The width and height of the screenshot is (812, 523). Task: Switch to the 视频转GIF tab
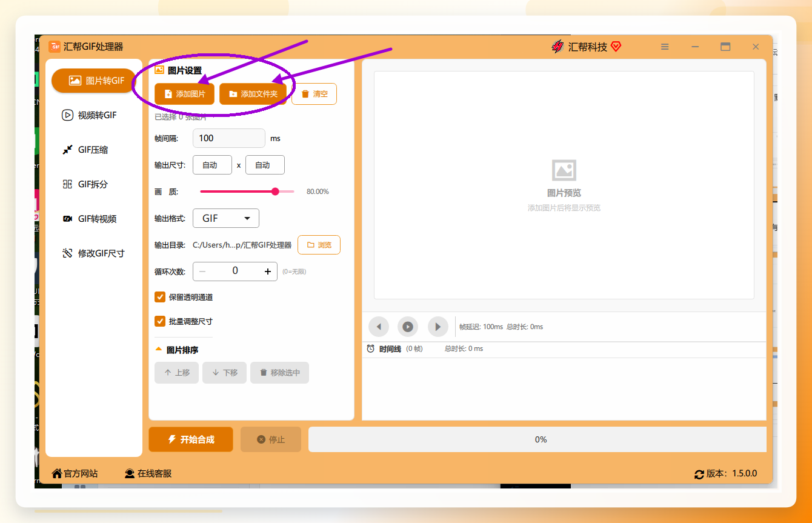pos(94,115)
